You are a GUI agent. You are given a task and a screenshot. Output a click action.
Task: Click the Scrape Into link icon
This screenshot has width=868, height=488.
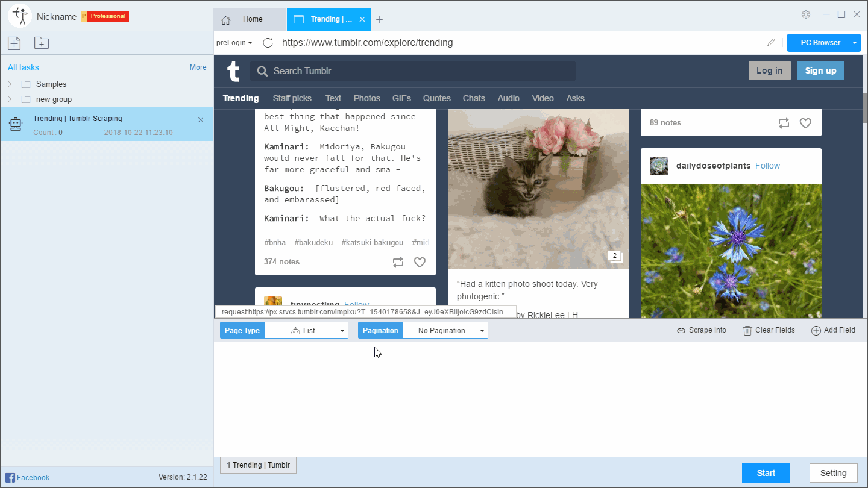[681, 331]
